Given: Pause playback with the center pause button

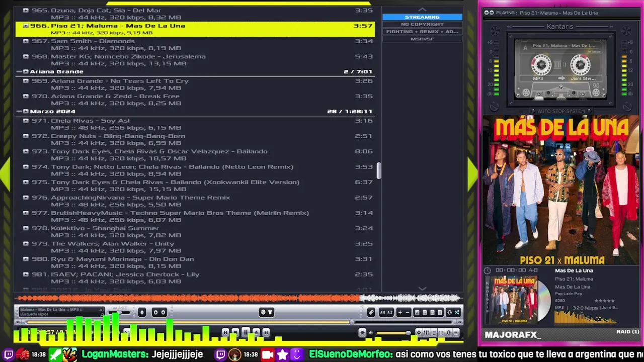Looking at the screenshot, I should (246, 332).
